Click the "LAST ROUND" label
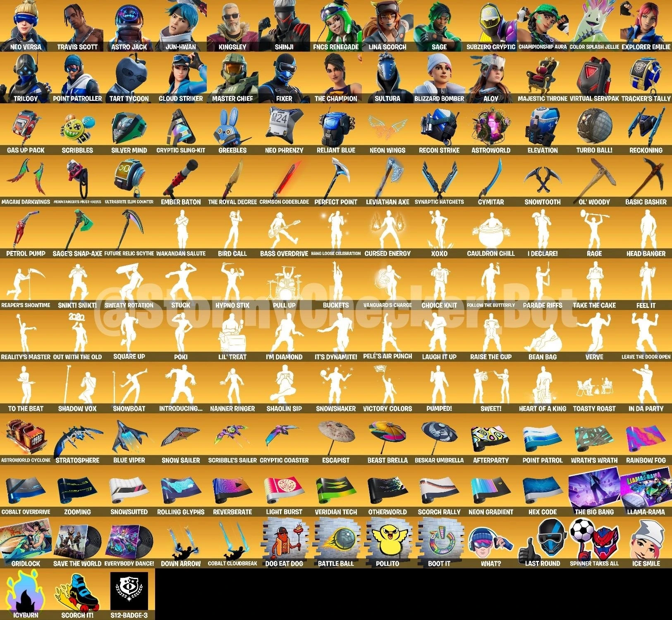 (x=543, y=564)
